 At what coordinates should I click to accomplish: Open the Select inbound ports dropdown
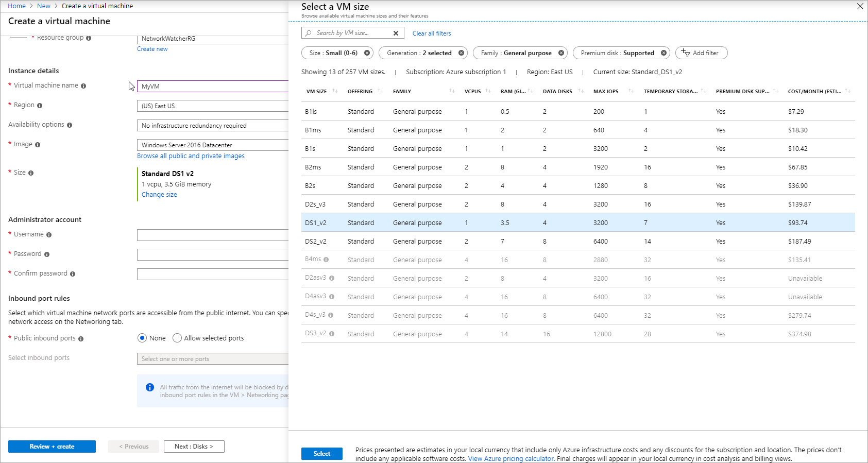(212, 359)
